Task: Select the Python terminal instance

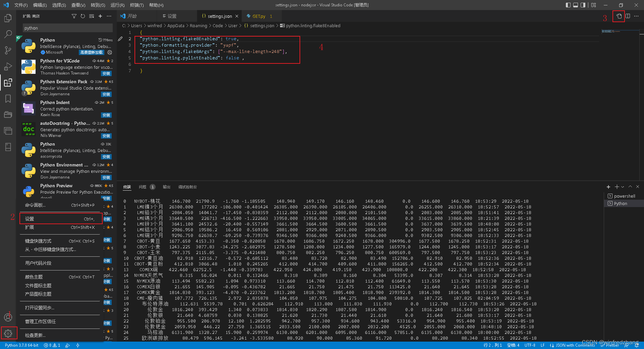Action: click(x=624, y=204)
